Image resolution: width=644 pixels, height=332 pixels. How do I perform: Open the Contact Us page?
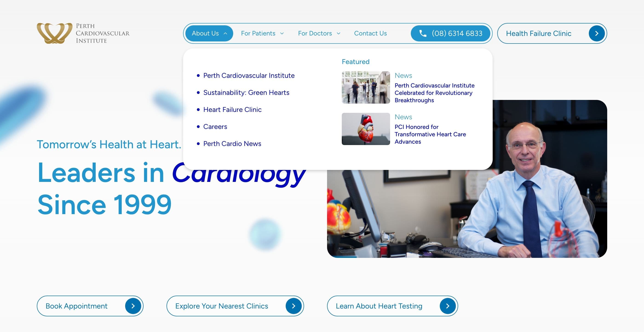(370, 33)
